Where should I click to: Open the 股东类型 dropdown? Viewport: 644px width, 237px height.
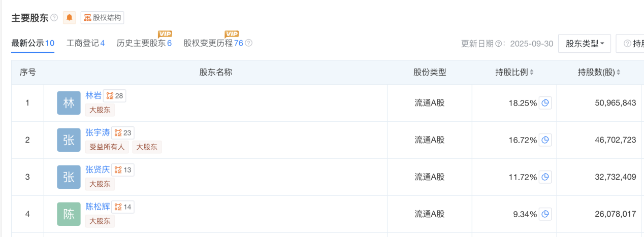pyautogui.click(x=584, y=44)
